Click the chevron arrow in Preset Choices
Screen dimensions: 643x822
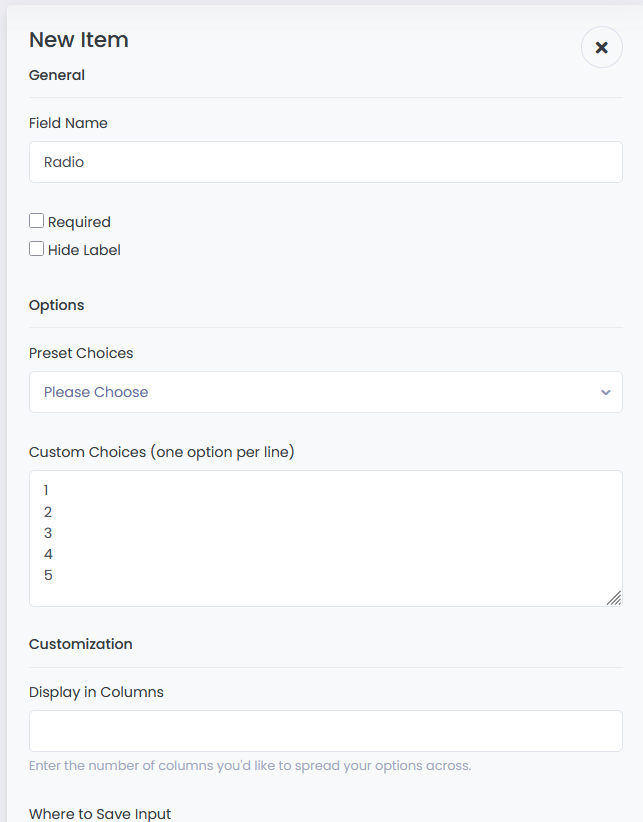click(606, 392)
